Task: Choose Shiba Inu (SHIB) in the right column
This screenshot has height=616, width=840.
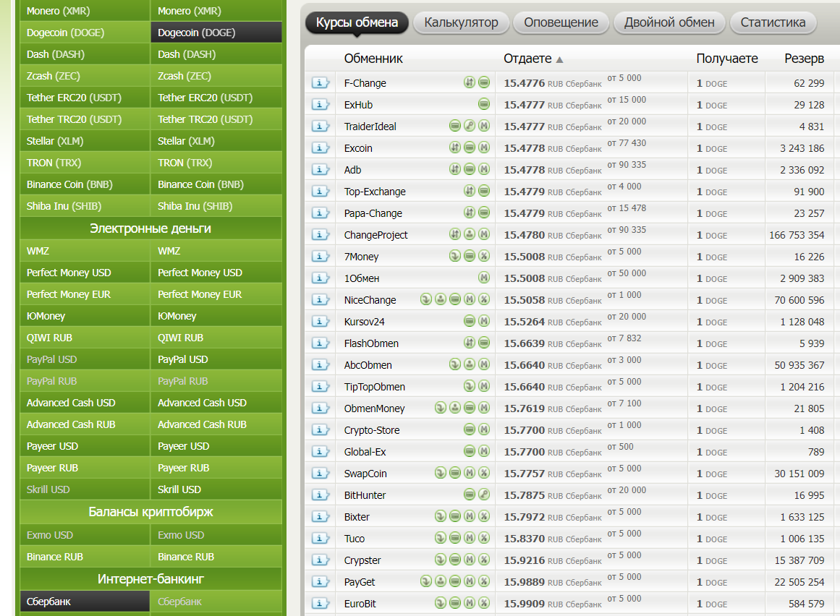Action: click(216, 206)
